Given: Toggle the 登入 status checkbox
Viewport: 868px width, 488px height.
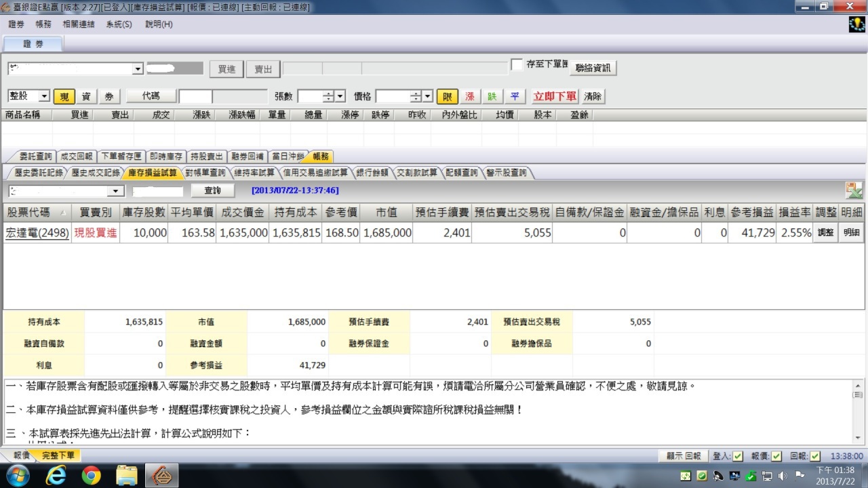Looking at the screenshot, I should (738, 456).
